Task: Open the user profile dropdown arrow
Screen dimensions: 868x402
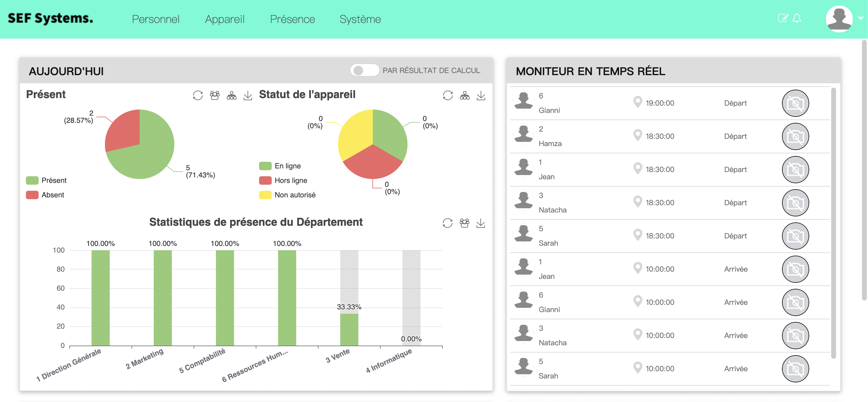Action: pyautogui.click(x=861, y=19)
